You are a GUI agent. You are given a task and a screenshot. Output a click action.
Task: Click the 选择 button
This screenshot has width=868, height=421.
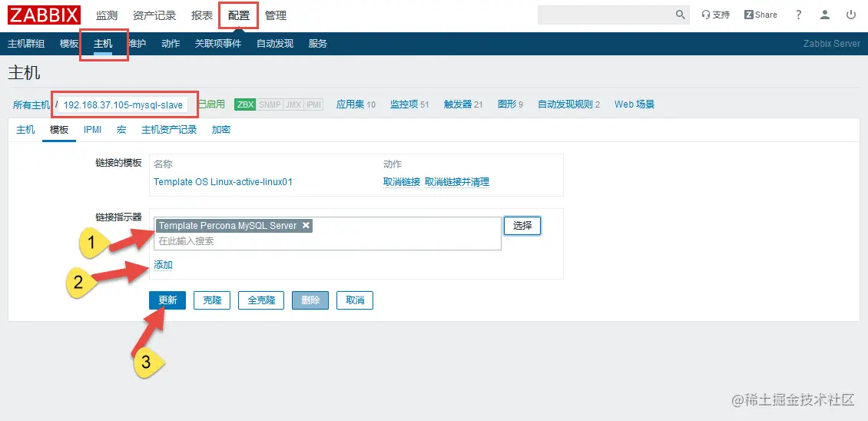tap(522, 225)
